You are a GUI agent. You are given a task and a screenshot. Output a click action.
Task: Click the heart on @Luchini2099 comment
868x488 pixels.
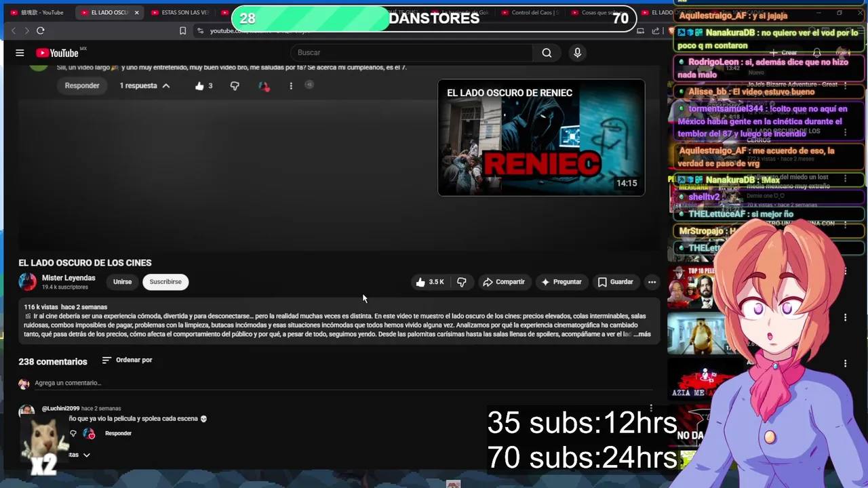click(x=89, y=434)
